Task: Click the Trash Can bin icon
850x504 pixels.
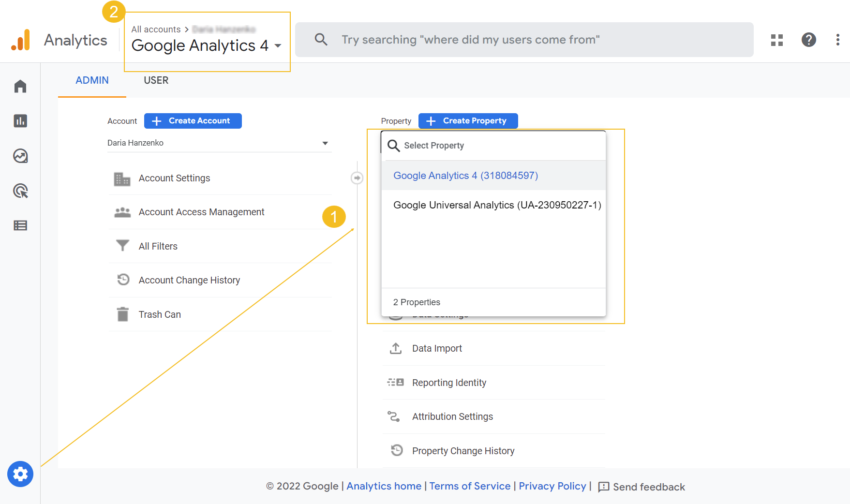Action: coord(123,314)
